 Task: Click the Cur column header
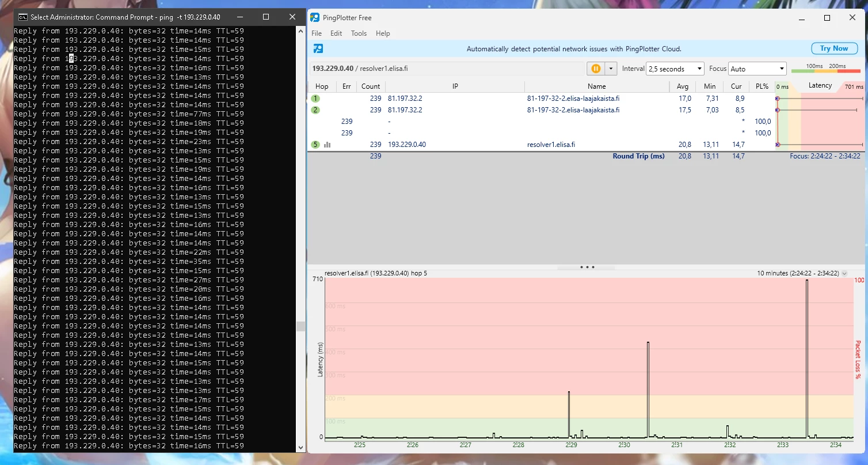[x=736, y=86]
